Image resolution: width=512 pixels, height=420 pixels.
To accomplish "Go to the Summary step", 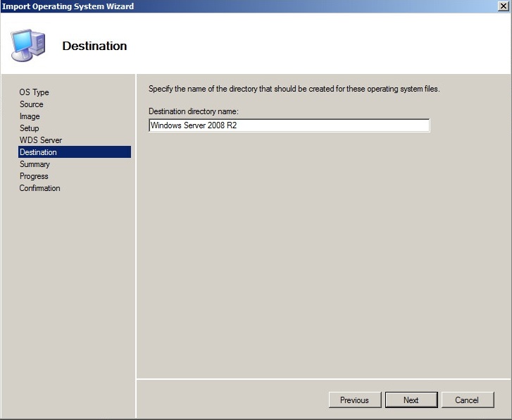I will (x=35, y=164).
